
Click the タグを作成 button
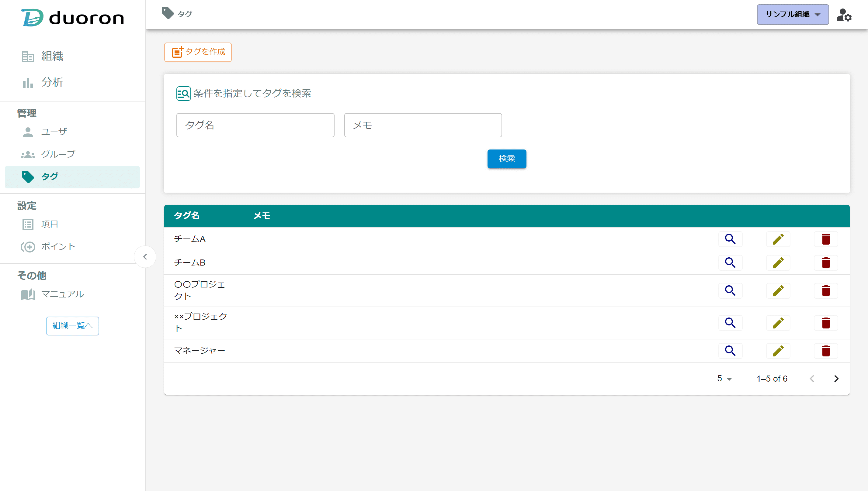198,52
